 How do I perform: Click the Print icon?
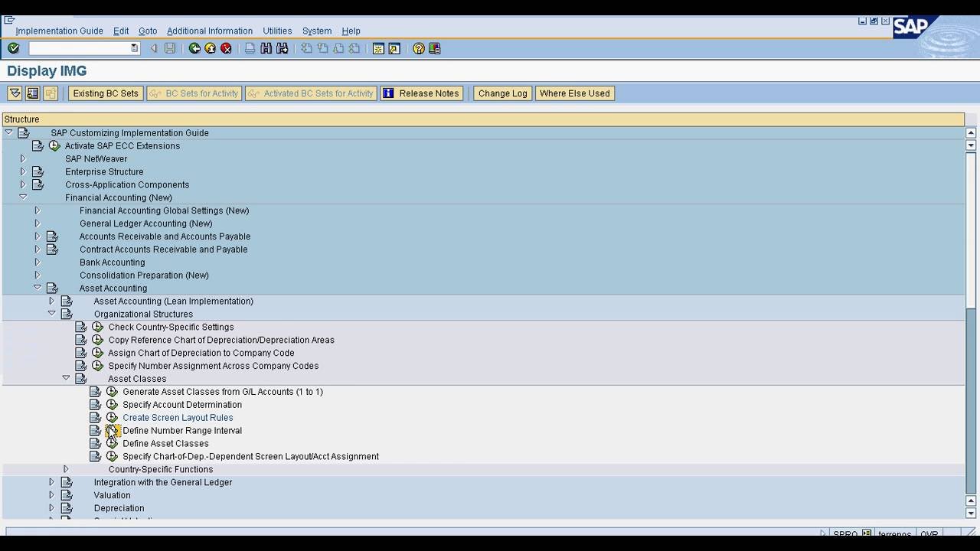pos(250,48)
